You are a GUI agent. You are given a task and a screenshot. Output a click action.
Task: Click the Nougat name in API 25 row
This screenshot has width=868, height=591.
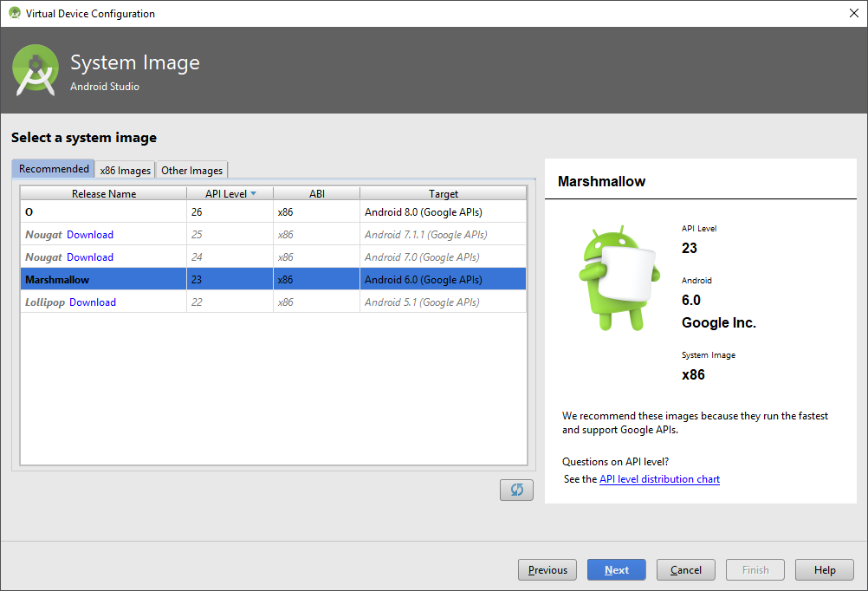(43, 235)
